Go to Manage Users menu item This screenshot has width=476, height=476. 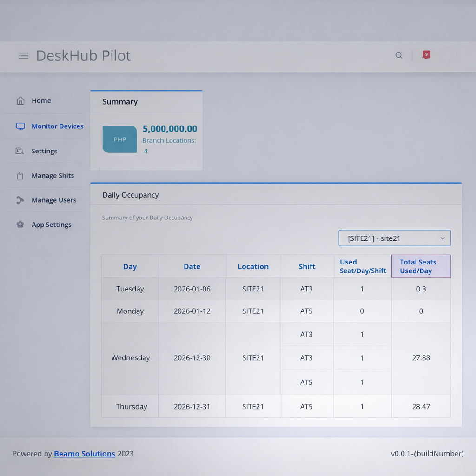click(54, 200)
